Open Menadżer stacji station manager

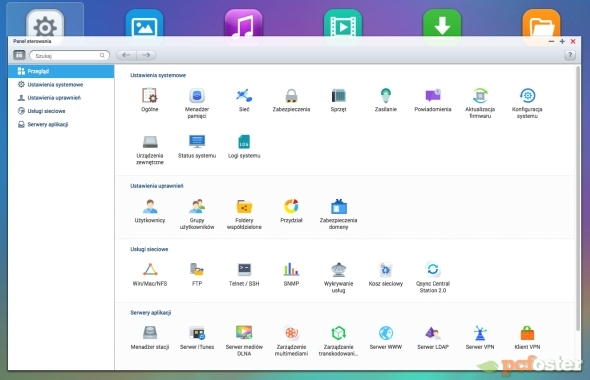pos(150,333)
